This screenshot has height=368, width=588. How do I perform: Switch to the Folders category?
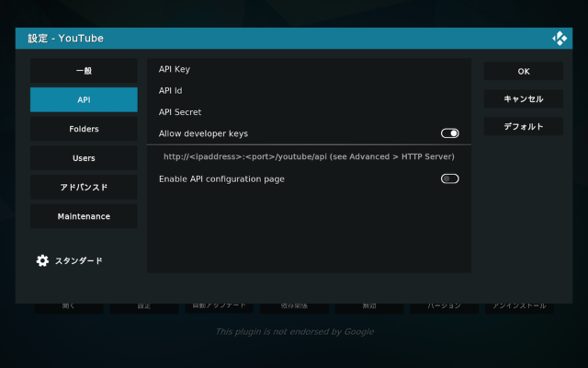tap(84, 129)
